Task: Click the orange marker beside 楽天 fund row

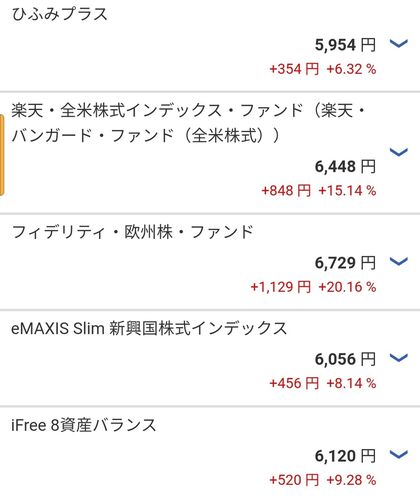Action: [x=2, y=155]
